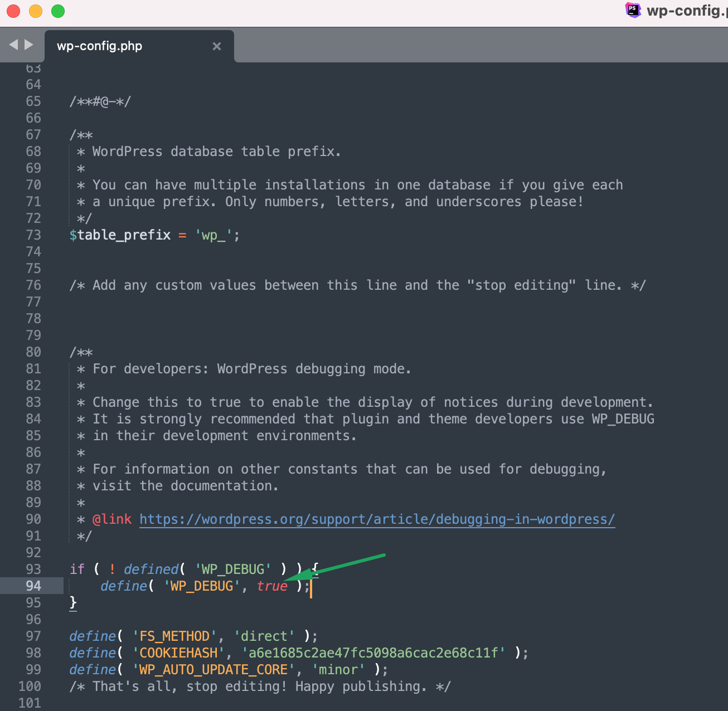
Task: Click the PhpStorm file icon in title bar
Action: pos(633,10)
